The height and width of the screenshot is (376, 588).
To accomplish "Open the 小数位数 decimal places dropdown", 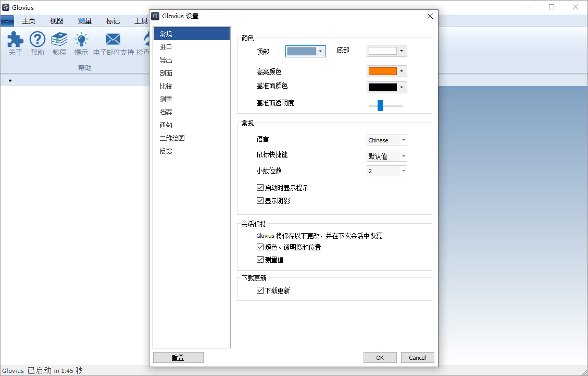I will [386, 171].
